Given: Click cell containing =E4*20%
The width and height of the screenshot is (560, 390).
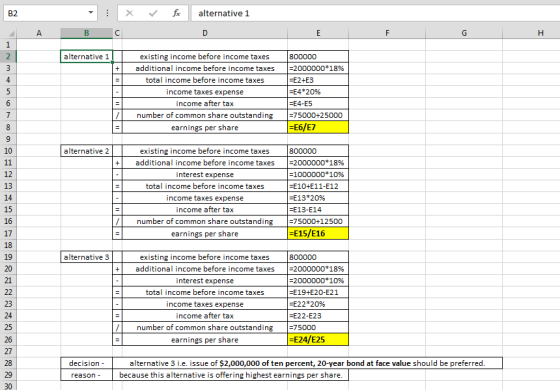Looking at the screenshot, I should pyautogui.click(x=318, y=92).
